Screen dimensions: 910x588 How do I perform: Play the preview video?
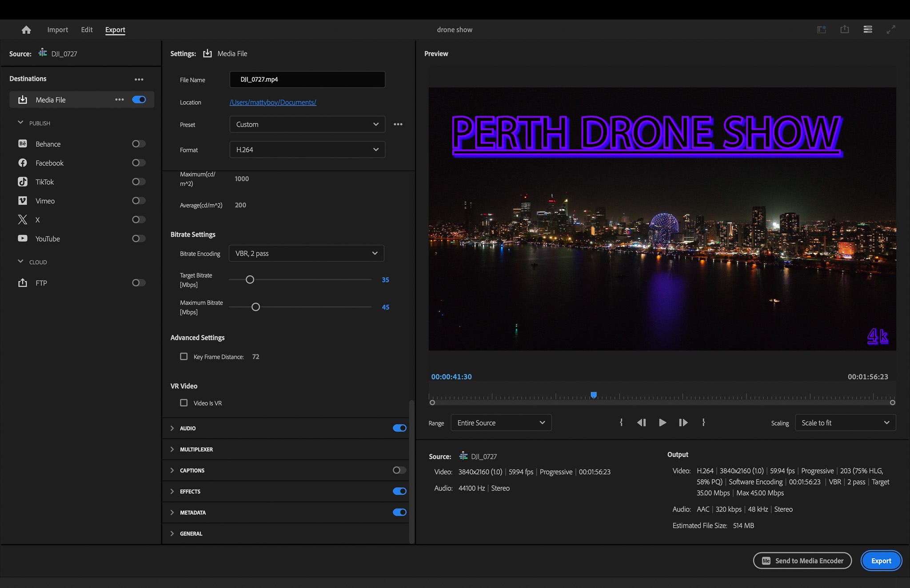663,422
